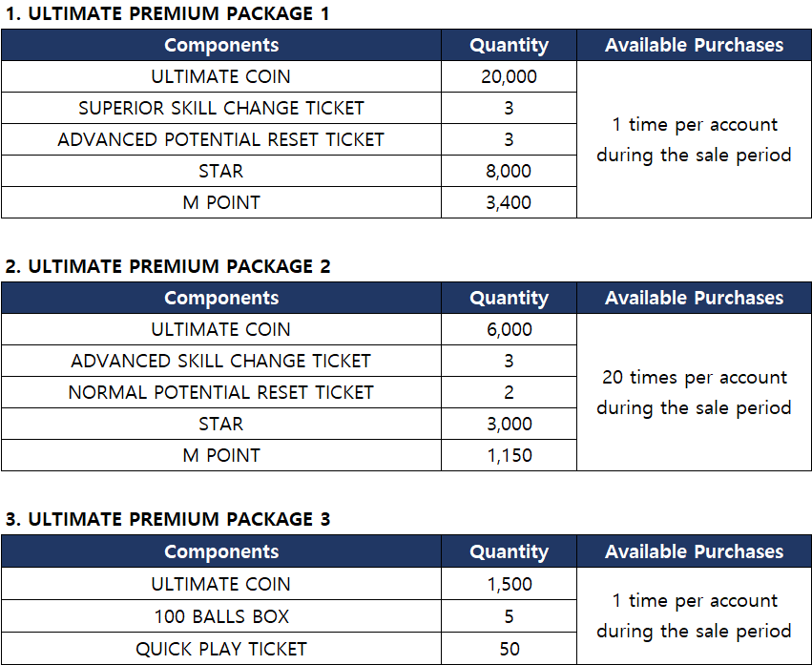Select the ULTIMATE PREMIUM PACKAGE 2 heading
The width and height of the screenshot is (812, 665).
167,266
